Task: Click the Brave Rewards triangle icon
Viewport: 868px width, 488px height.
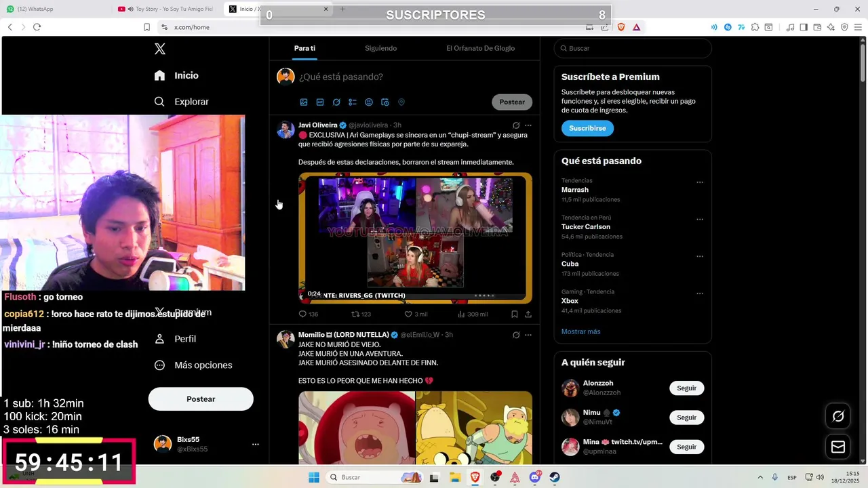Action: pos(637,27)
